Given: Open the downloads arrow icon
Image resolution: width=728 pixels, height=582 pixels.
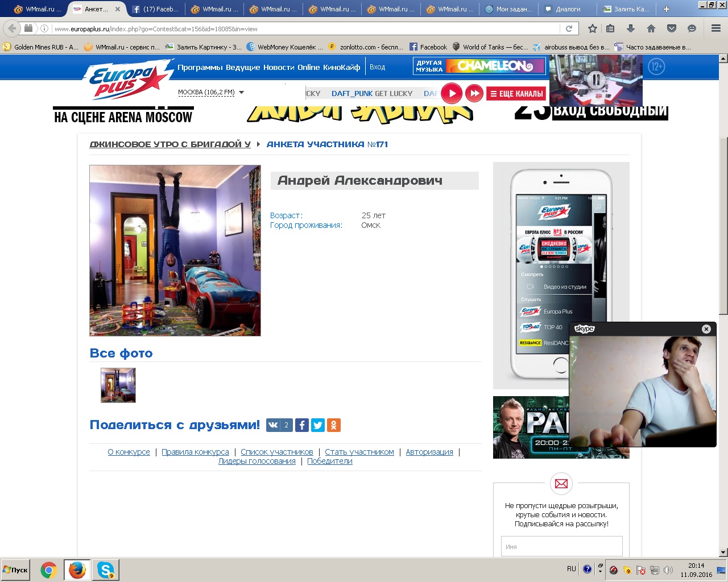Looking at the screenshot, I should click(x=631, y=28).
